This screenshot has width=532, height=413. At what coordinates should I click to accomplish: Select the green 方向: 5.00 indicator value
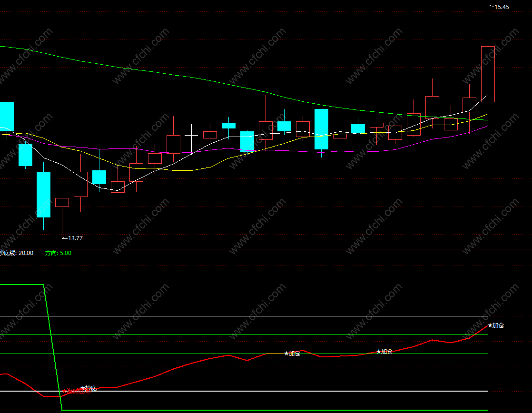pyautogui.click(x=59, y=253)
